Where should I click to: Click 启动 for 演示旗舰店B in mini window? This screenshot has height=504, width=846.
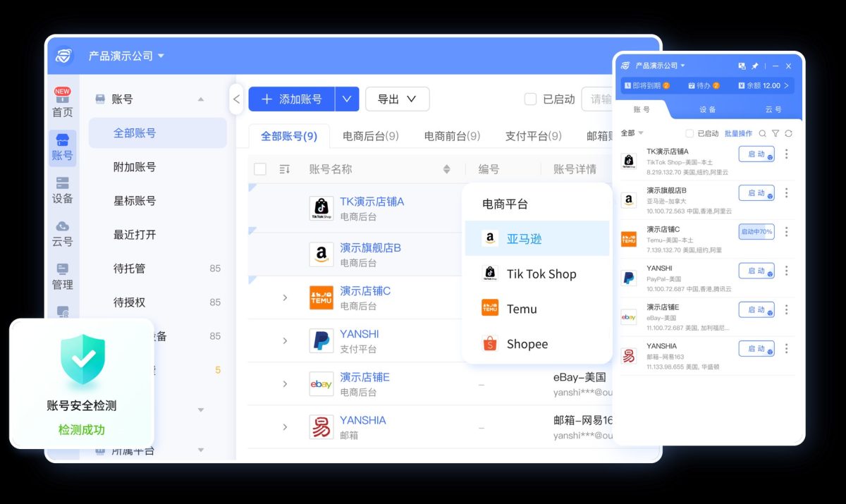[x=756, y=192]
